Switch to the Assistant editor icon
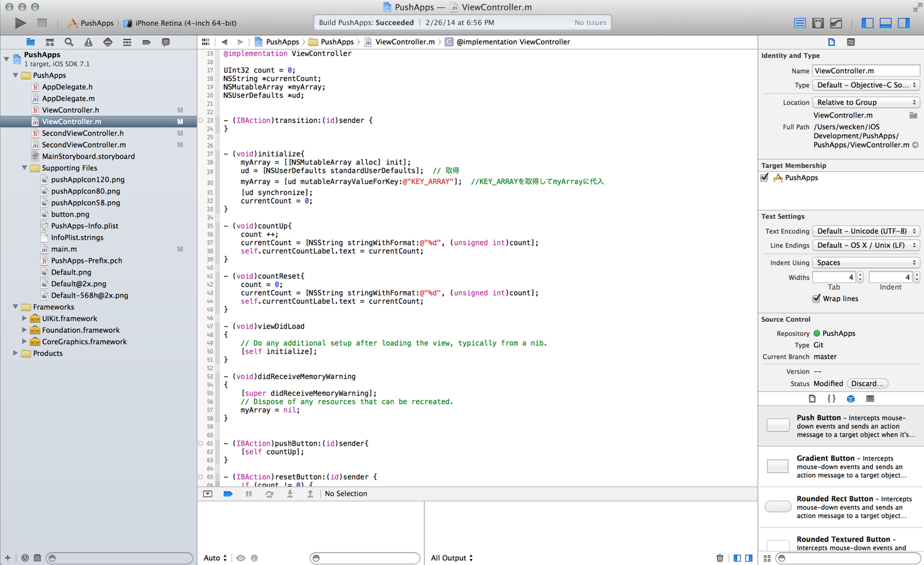 818,23
